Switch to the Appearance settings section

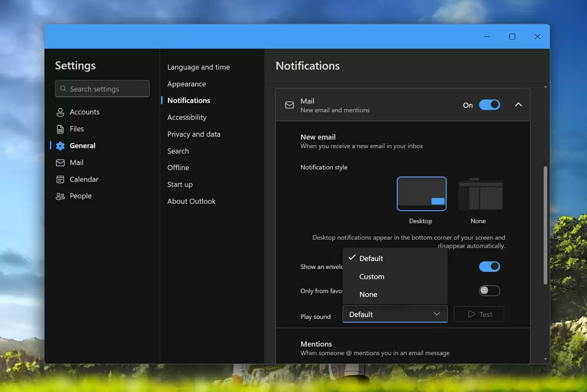pyautogui.click(x=186, y=84)
